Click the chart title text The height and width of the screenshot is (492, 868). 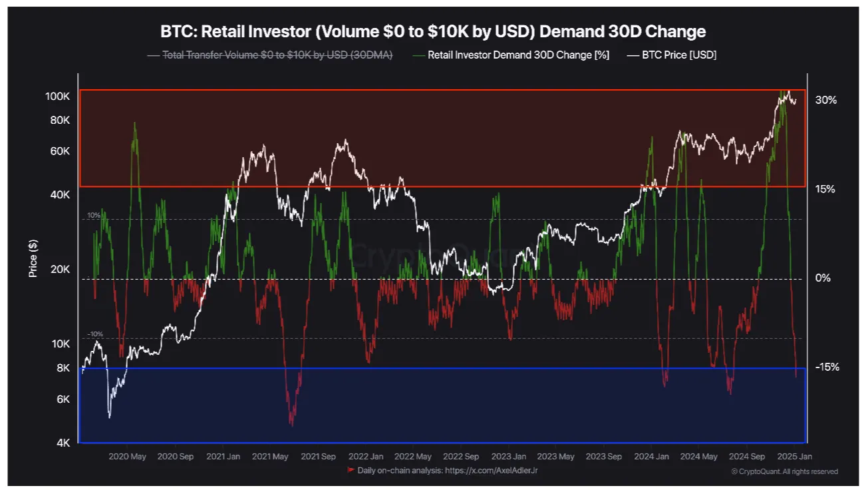point(432,31)
